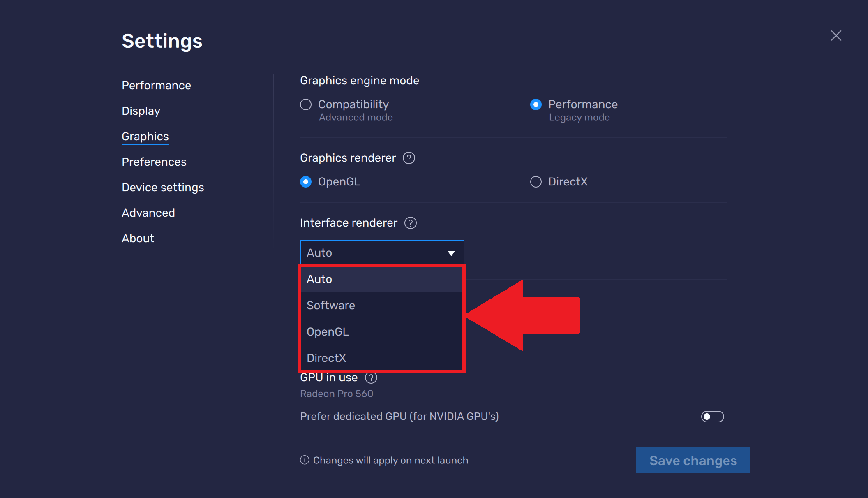
Task: Click the Preferences settings section icon
Action: 153,162
